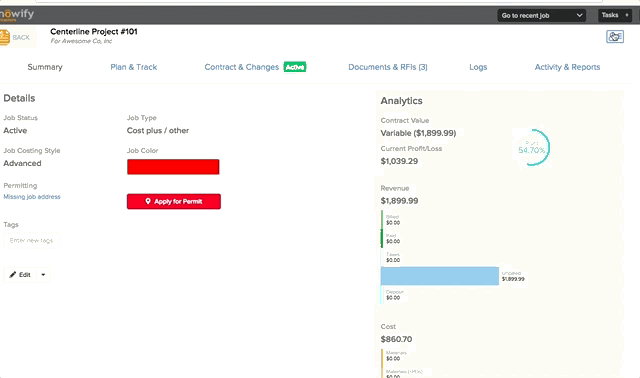The height and width of the screenshot is (378, 640).
Task: Click the Apply for Permit button
Action: click(x=174, y=201)
